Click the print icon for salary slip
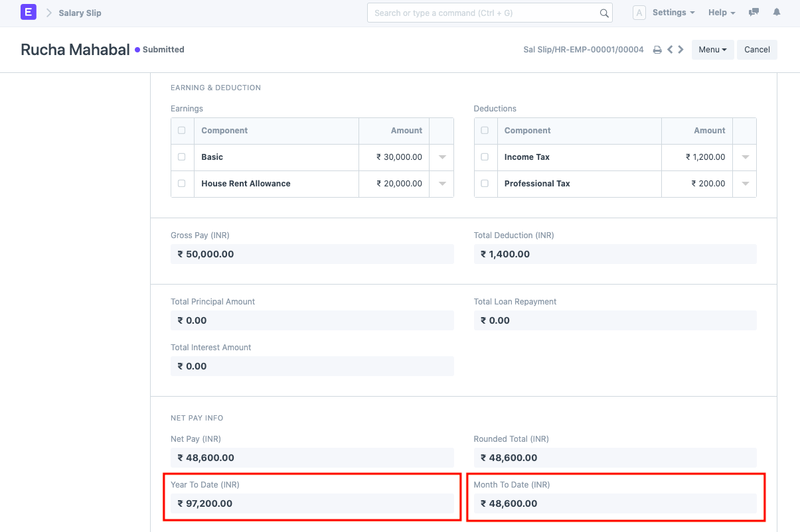800x532 pixels. pos(657,50)
